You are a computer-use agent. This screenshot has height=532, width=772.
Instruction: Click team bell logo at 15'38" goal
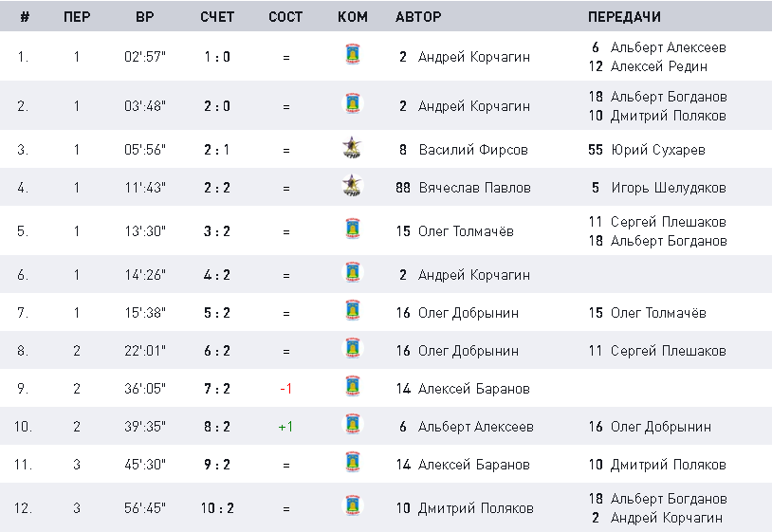[353, 310]
